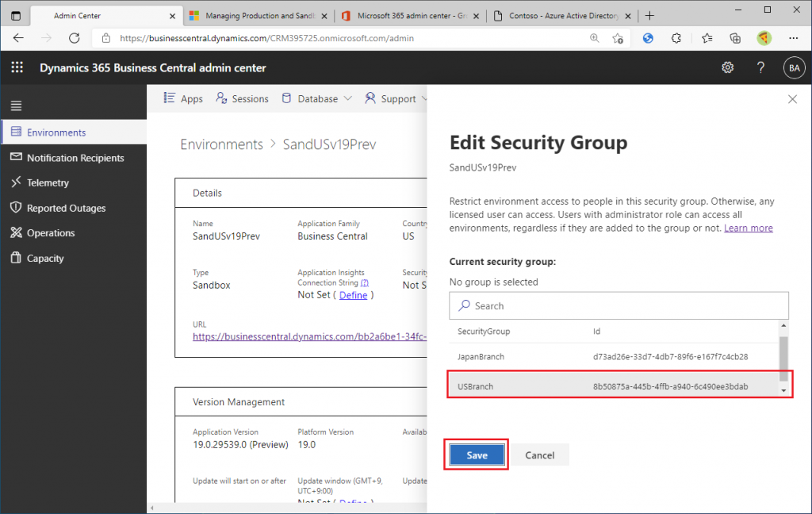Click the Cancel button
This screenshot has width=812, height=514.
[x=539, y=455]
